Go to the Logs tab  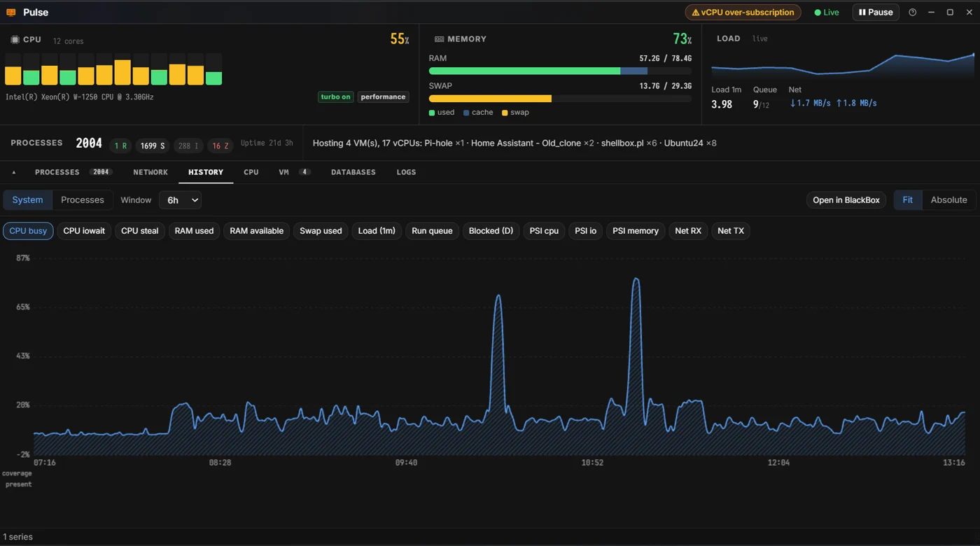coord(406,172)
